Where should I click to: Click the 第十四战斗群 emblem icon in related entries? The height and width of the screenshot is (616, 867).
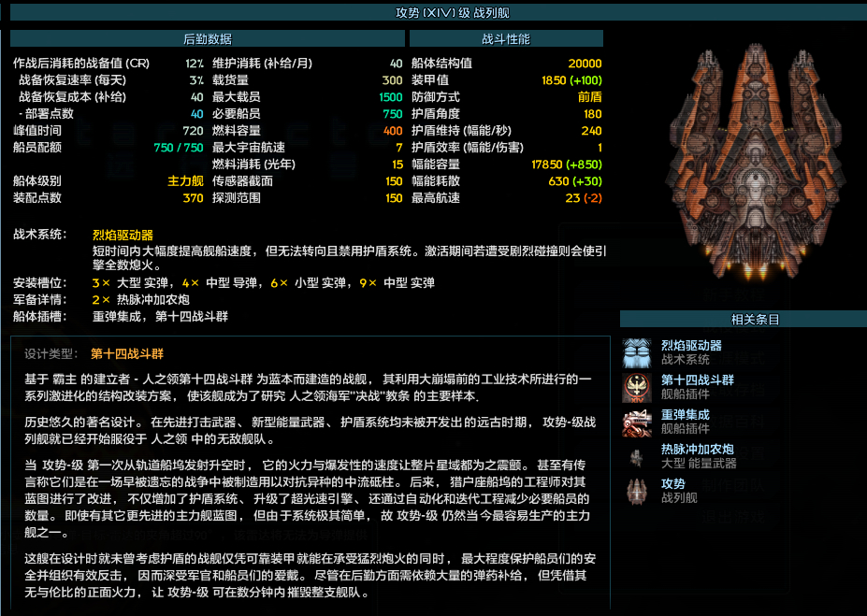pos(639,387)
